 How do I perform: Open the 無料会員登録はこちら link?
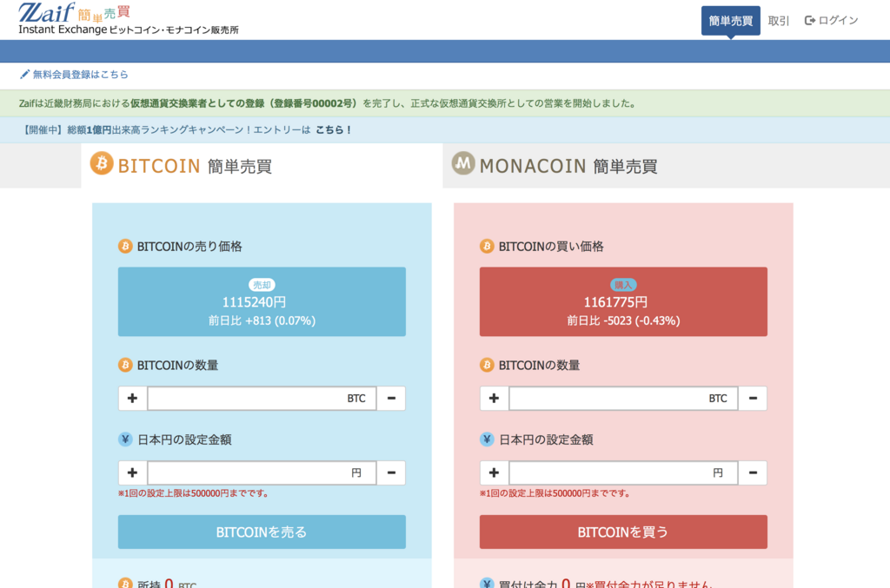click(80, 75)
